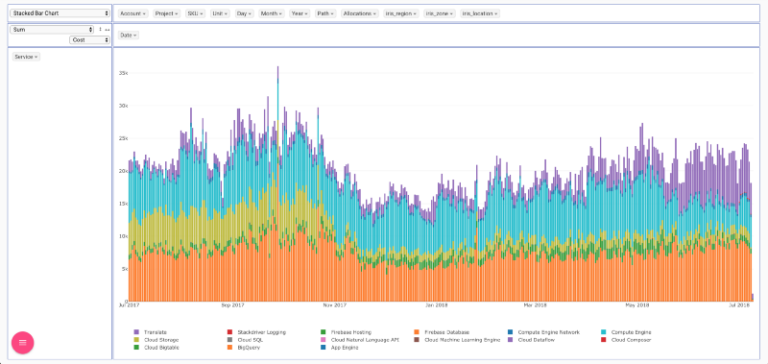Click the 10k y-axis label

[123, 236]
